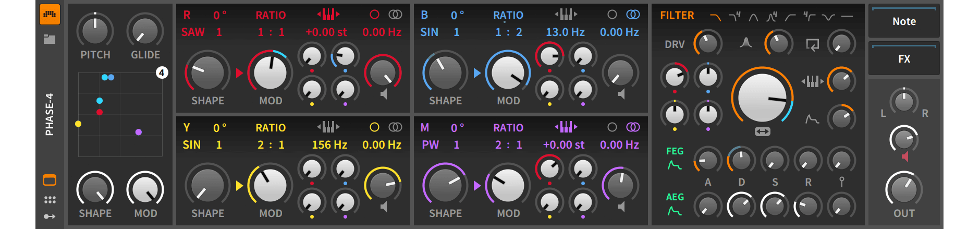
Task: Choose the 4-pole high-pass filter icon
Action: point(809,17)
